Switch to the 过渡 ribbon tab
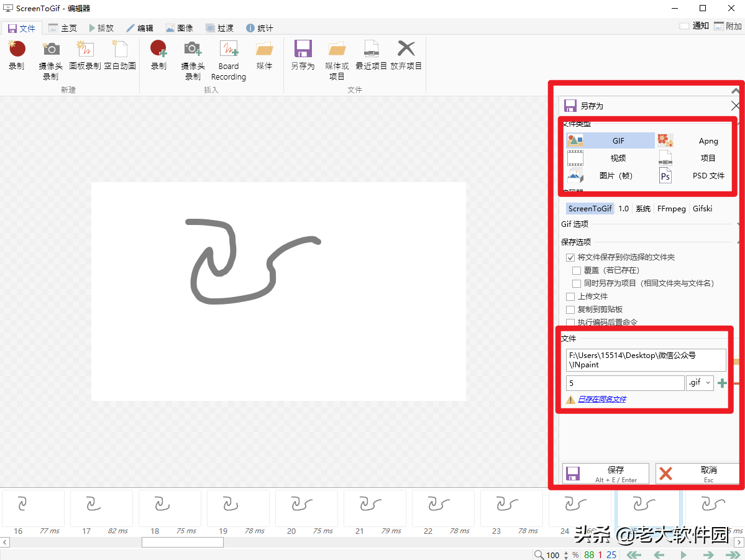745x560 pixels. (x=219, y=28)
